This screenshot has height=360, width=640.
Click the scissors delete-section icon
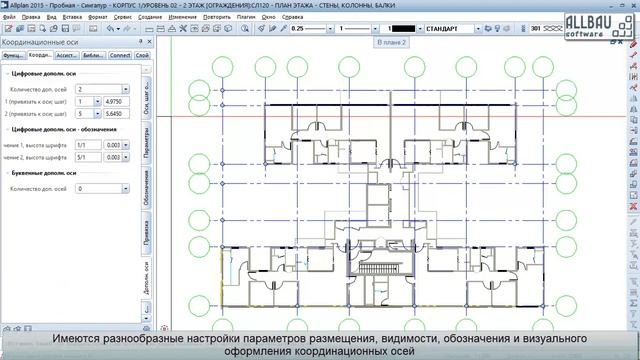pos(183,29)
